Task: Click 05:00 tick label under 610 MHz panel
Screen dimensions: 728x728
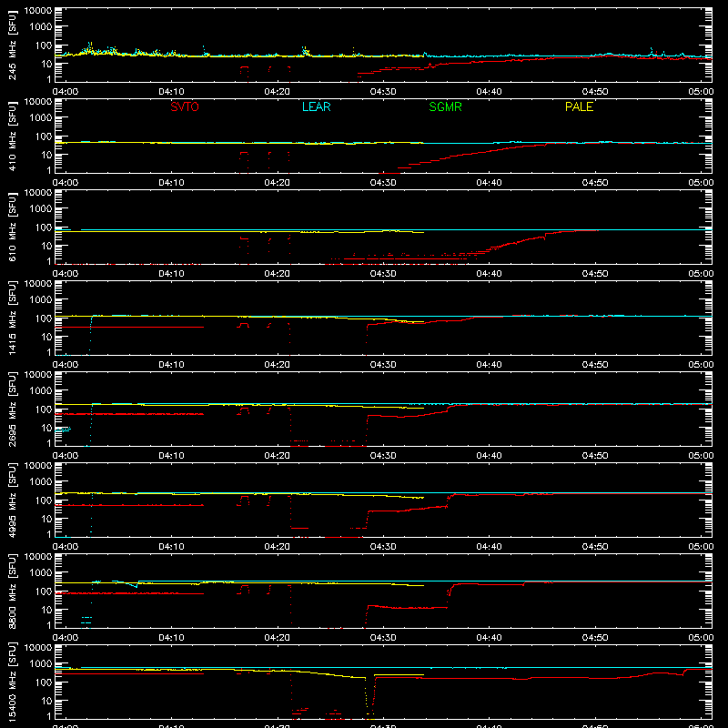Action: pyautogui.click(x=701, y=274)
